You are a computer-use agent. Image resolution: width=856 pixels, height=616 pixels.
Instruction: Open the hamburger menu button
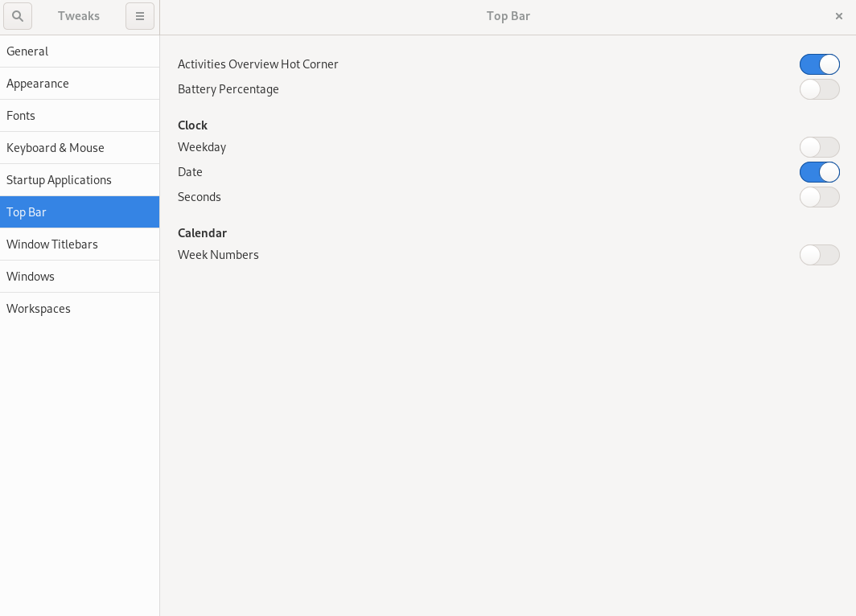tap(140, 16)
